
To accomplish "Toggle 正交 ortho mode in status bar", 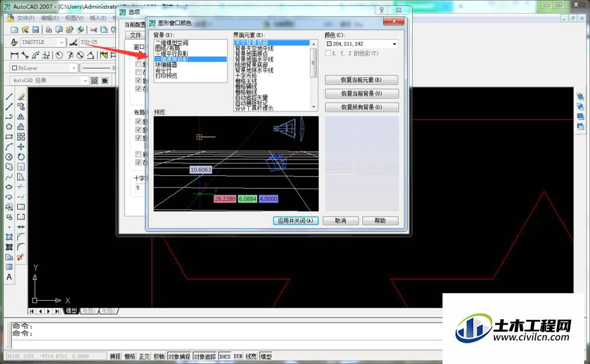I will tap(144, 356).
